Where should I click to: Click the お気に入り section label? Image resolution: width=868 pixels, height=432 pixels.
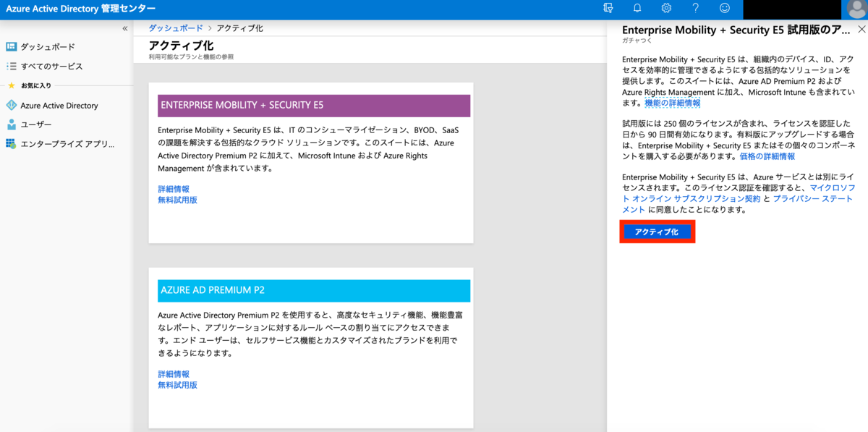[x=36, y=85]
